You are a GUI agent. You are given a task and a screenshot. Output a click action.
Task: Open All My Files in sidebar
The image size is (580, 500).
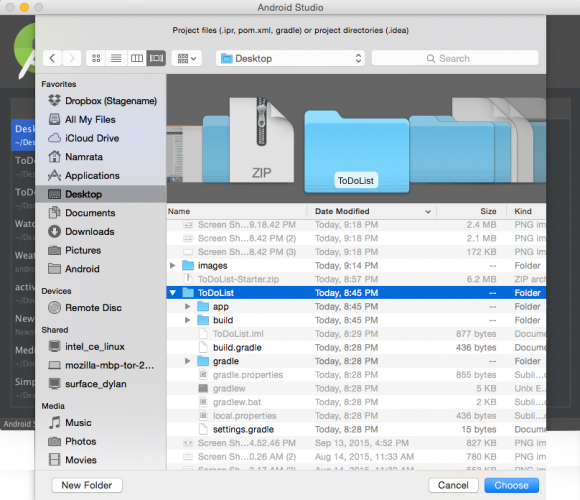[x=101, y=119]
